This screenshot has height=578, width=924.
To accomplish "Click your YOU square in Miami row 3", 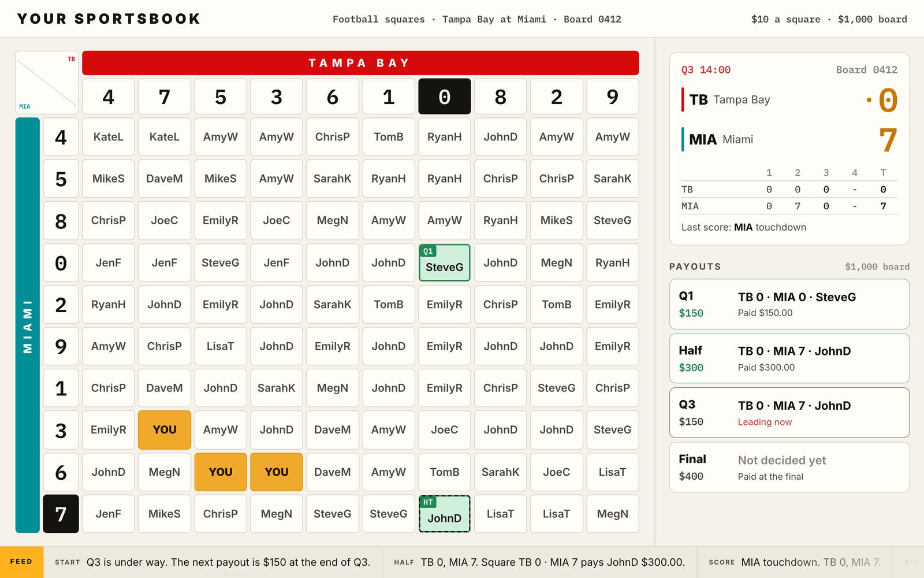I will (165, 430).
